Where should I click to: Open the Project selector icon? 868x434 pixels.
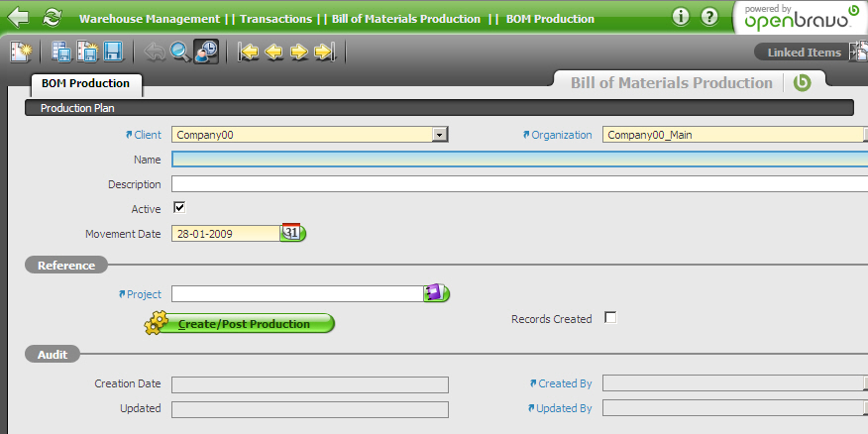pyautogui.click(x=437, y=293)
